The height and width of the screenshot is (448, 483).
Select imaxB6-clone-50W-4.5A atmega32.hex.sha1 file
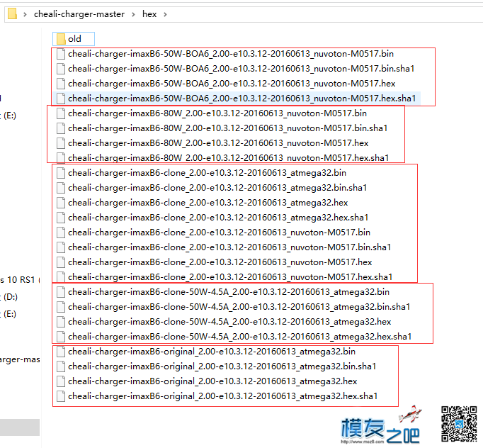tap(234, 337)
